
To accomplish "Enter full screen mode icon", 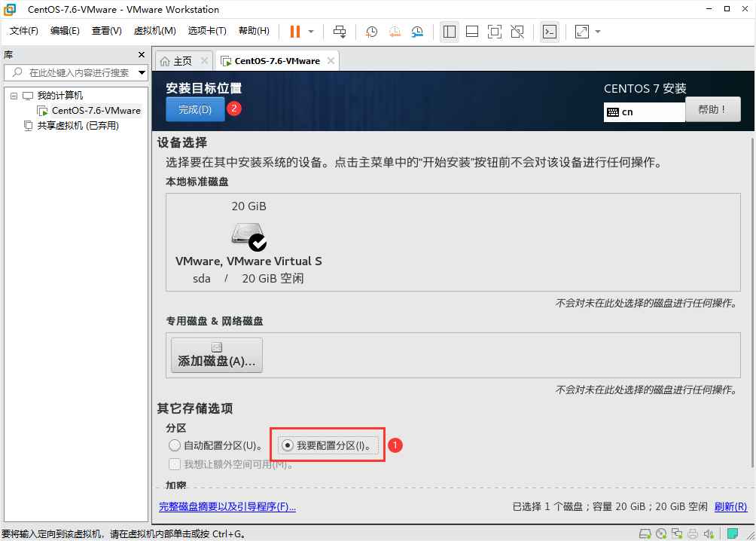I will (495, 32).
